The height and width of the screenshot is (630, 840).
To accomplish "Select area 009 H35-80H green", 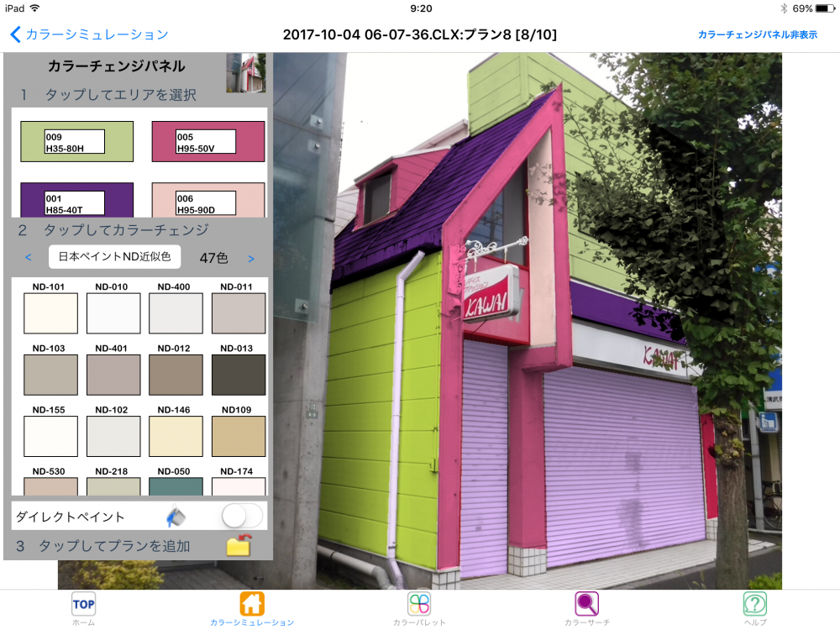I will [x=76, y=141].
